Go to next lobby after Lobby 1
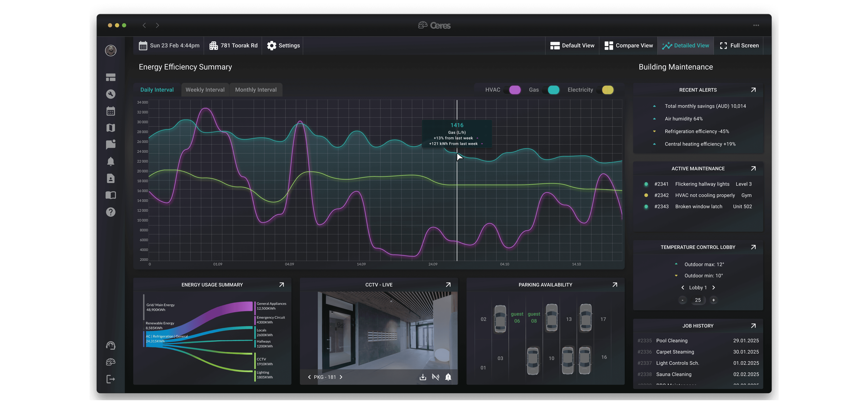 pyautogui.click(x=713, y=288)
